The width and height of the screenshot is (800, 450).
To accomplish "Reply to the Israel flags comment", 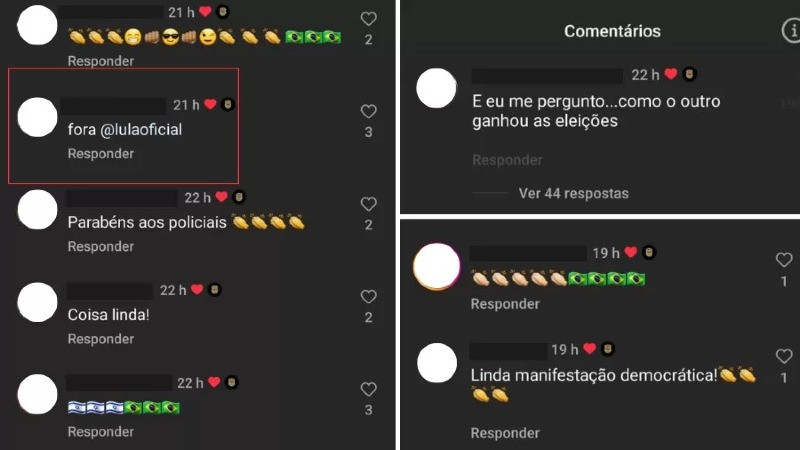I will 101,432.
